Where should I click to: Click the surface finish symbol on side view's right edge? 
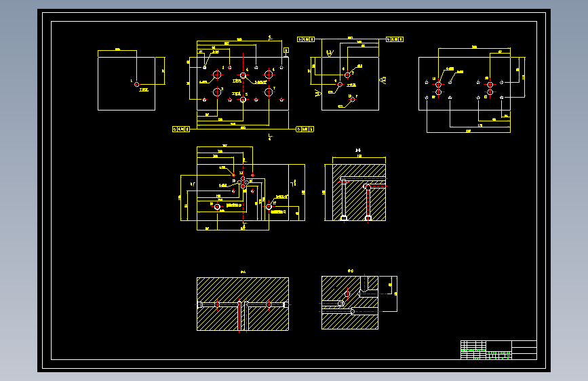pyautogui.click(x=383, y=80)
